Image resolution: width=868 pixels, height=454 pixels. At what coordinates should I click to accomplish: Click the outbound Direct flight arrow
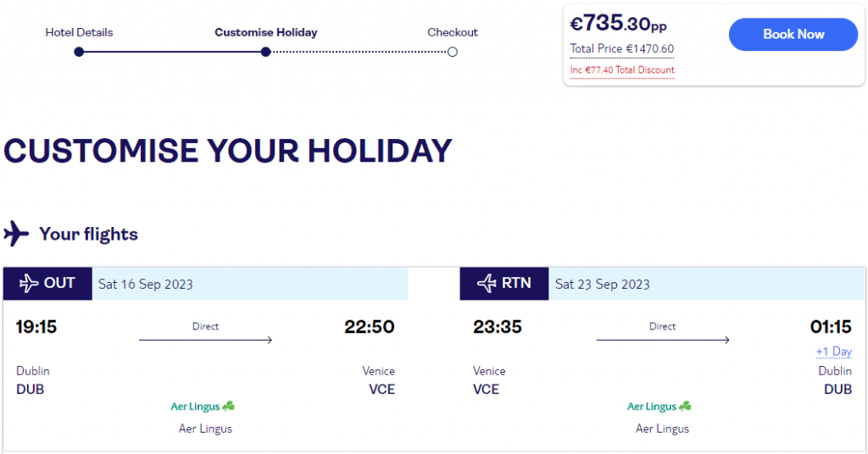click(205, 340)
